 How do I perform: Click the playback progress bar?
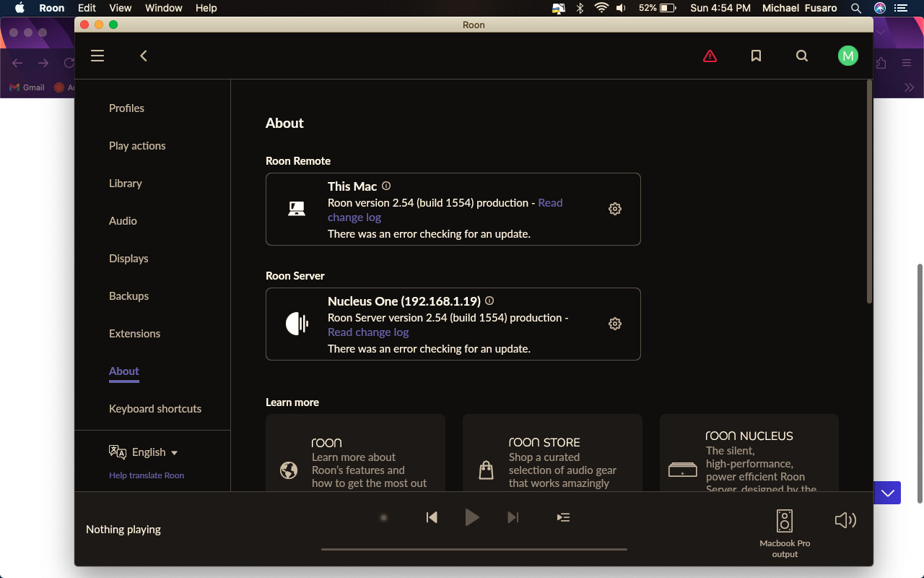point(474,549)
